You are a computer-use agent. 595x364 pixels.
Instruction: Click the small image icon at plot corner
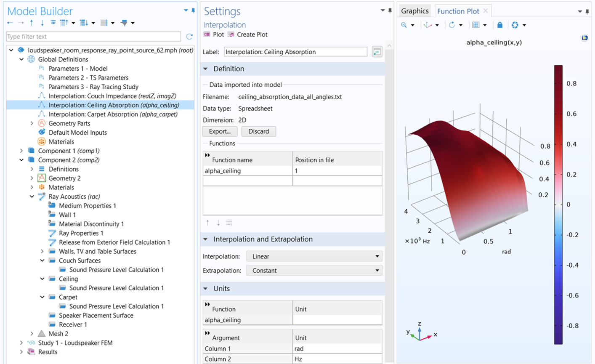point(584,38)
